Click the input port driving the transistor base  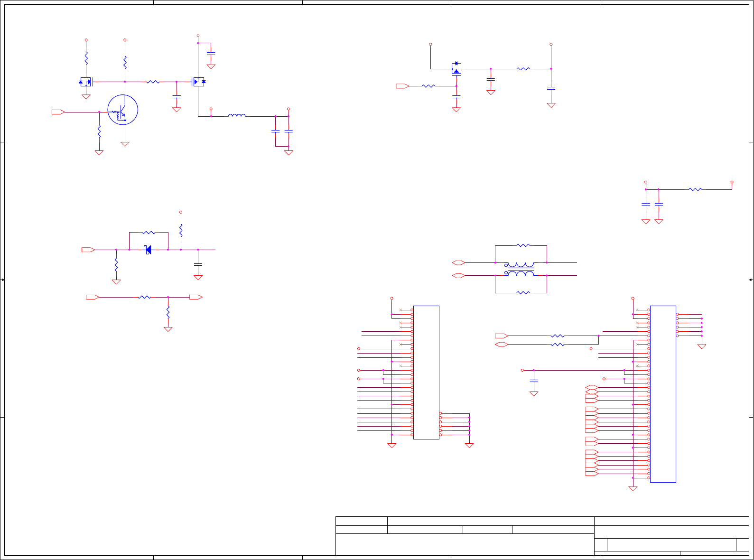point(58,112)
